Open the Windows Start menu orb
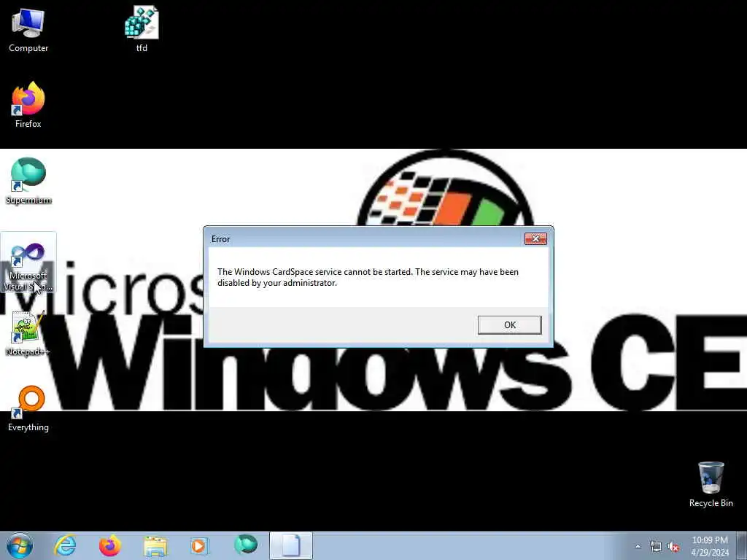Viewport: 747px width, 560px height. pos(20,545)
